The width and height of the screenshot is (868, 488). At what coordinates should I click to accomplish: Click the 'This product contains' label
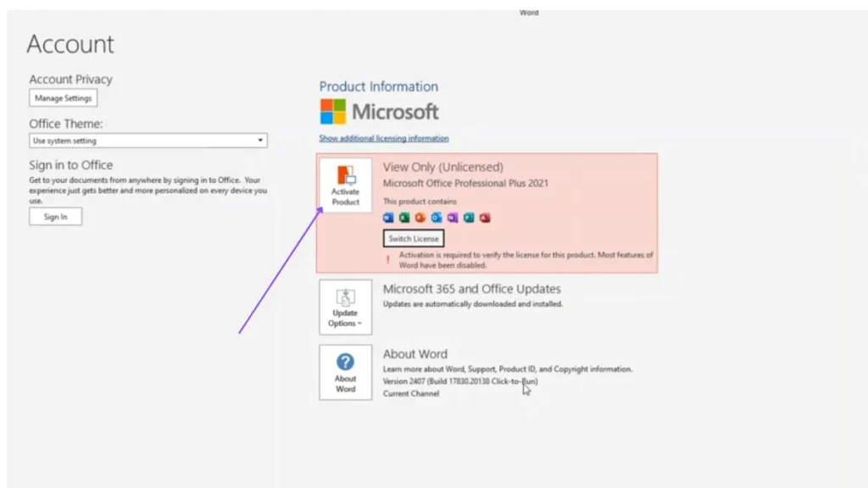[x=420, y=202]
